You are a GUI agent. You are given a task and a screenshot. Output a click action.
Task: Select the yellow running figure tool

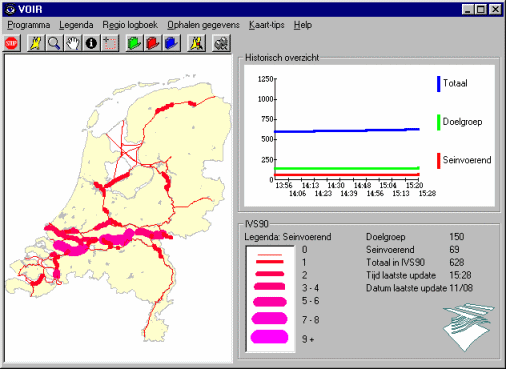pyautogui.click(x=36, y=43)
